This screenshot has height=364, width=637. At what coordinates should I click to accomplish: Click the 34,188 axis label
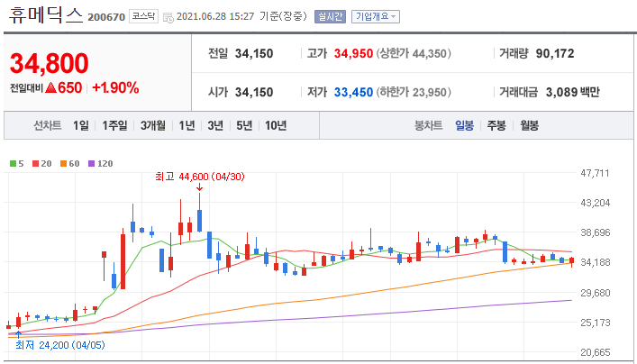pos(596,262)
